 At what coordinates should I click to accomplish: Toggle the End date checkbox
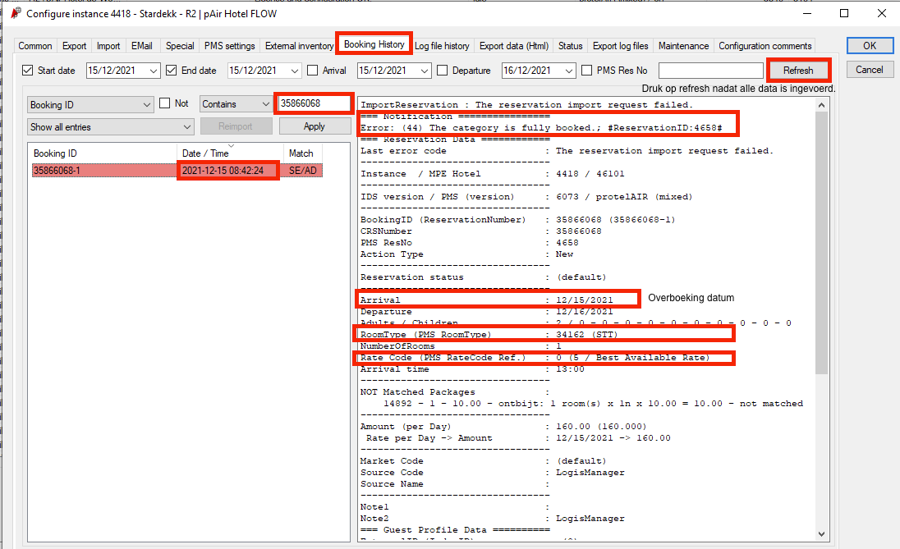point(171,71)
